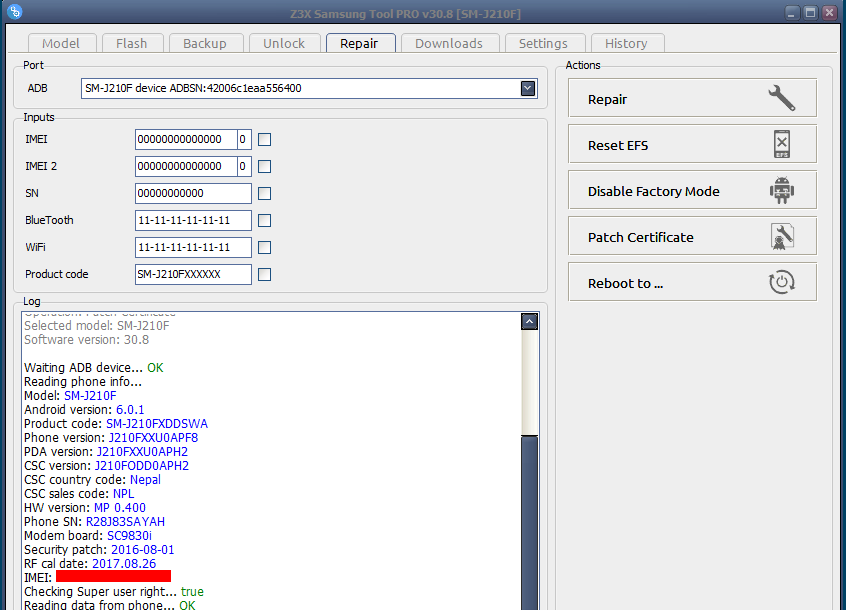
Task: Click "Checking Super user right... true" line
Action: coord(114,592)
